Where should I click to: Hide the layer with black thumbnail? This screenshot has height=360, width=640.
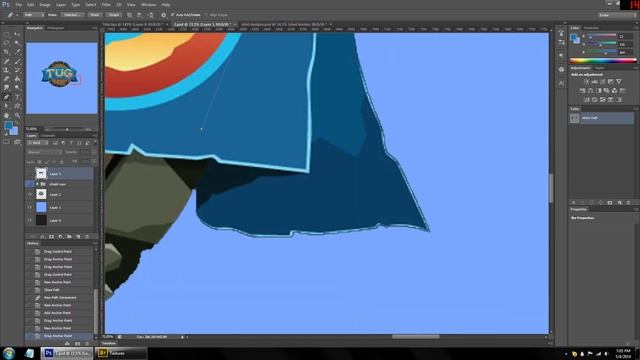click(x=29, y=220)
